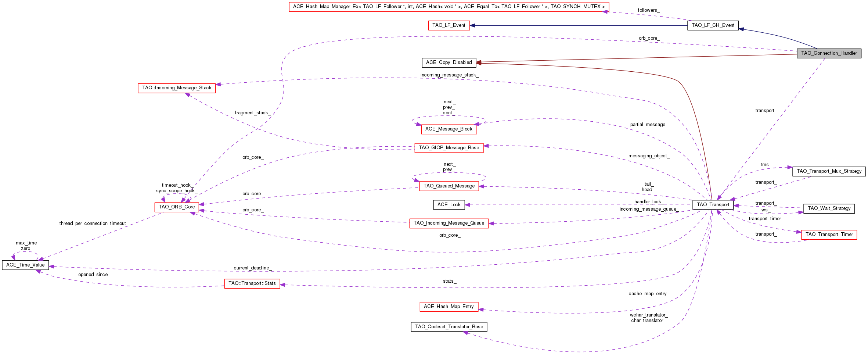868x354 pixels.
Task: Click the char_translator_ edge label
Action: (649, 321)
